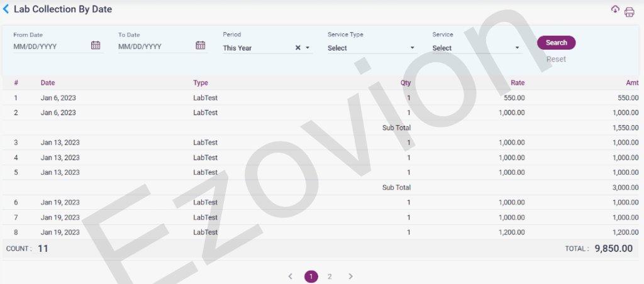Select the Lab Collection By Date title
The width and height of the screenshot is (644, 284).
click(x=63, y=9)
